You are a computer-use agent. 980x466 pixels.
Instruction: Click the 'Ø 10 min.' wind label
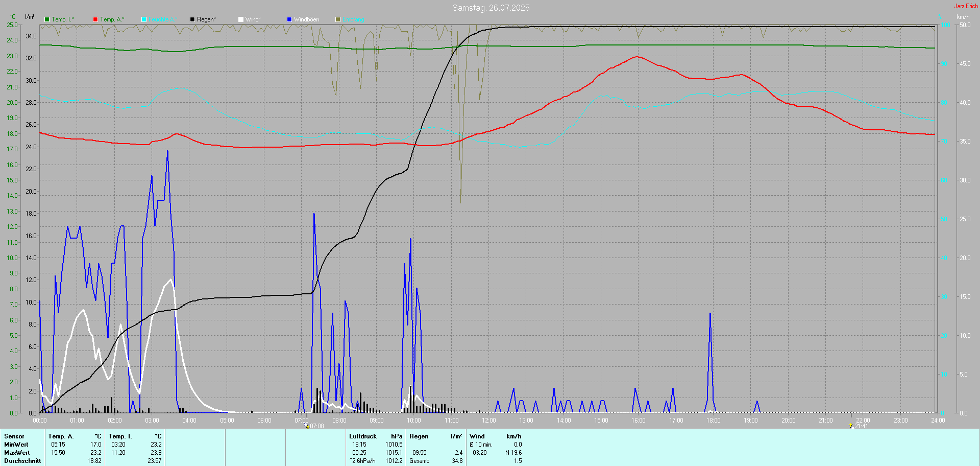tap(481, 445)
